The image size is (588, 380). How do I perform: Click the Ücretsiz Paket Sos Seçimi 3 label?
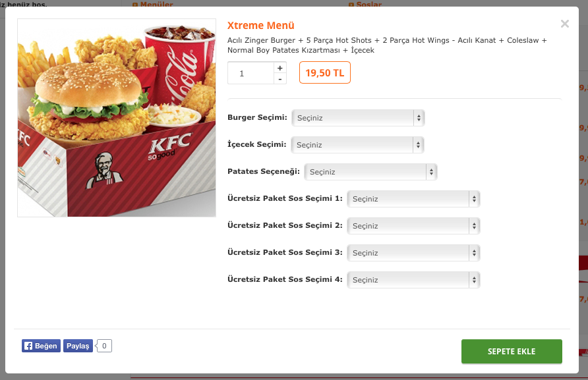pos(285,252)
